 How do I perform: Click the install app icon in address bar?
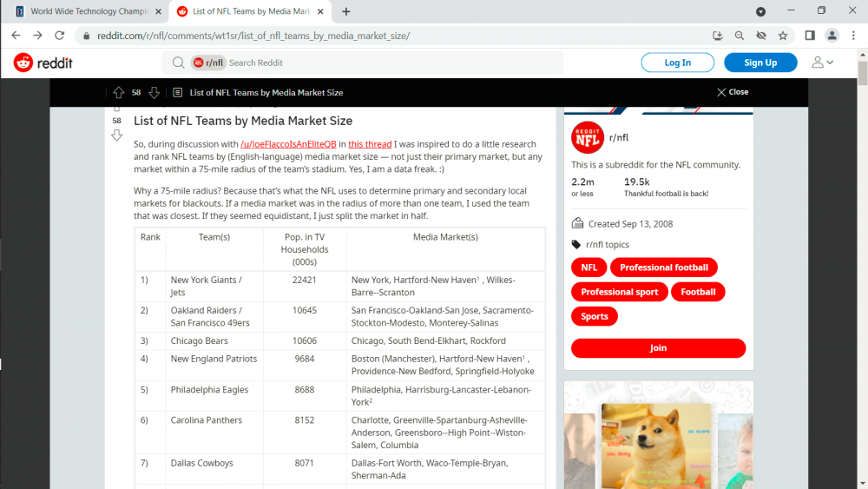pyautogui.click(x=718, y=36)
